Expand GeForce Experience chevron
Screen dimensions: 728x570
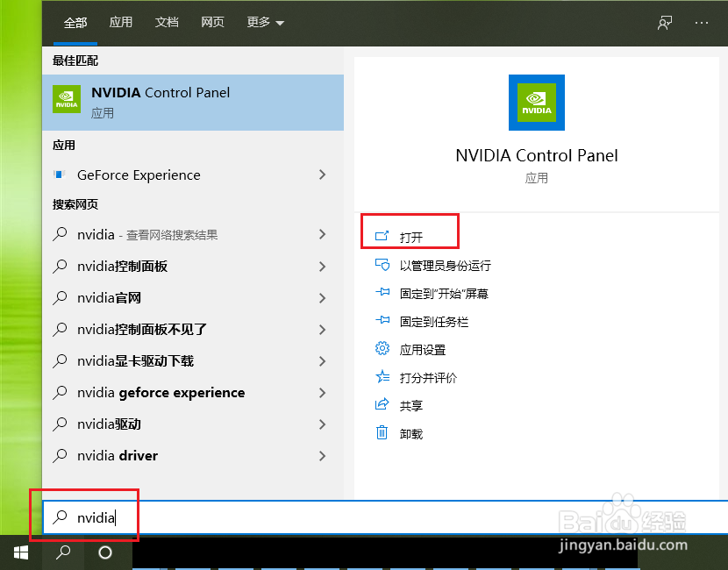coord(322,175)
